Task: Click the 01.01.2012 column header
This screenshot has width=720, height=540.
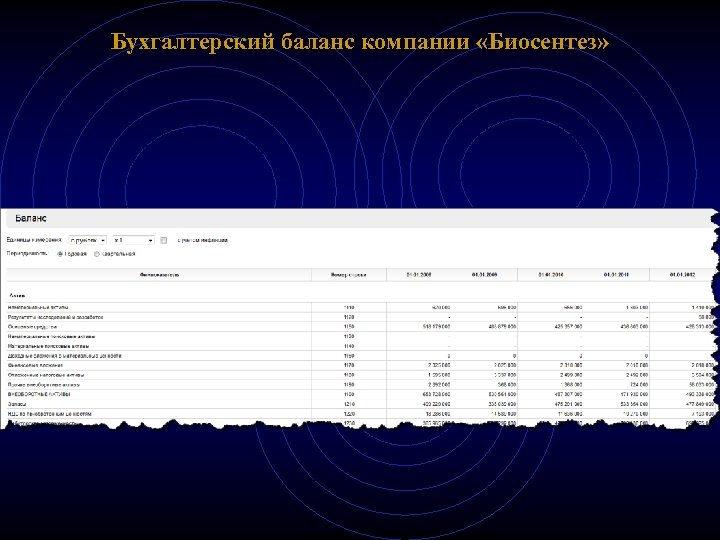Action: [x=682, y=275]
